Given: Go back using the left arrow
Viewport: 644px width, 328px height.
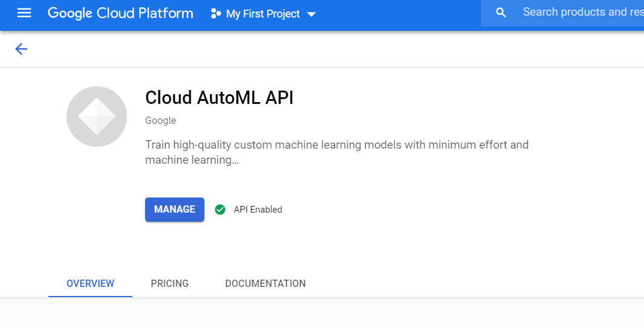Looking at the screenshot, I should click(x=21, y=50).
